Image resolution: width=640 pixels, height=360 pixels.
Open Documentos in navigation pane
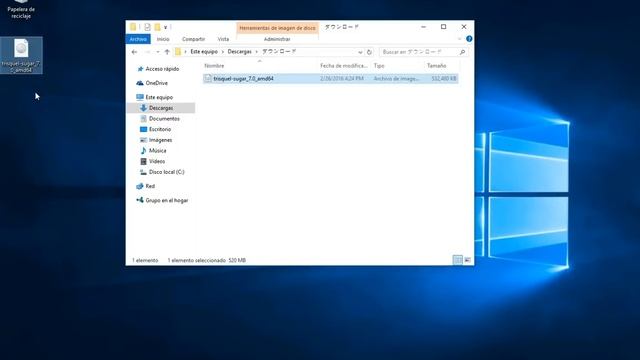tap(164, 119)
